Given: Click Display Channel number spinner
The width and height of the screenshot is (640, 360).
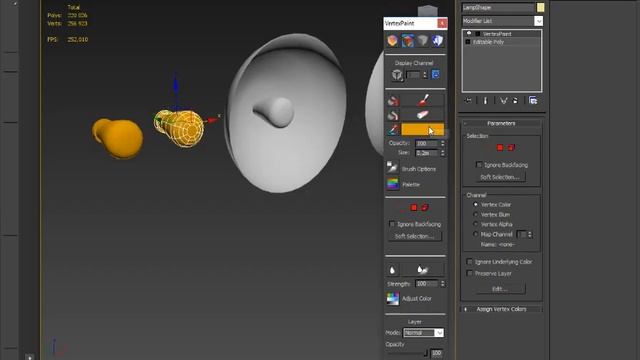Looking at the screenshot, I should click(425, 75).
